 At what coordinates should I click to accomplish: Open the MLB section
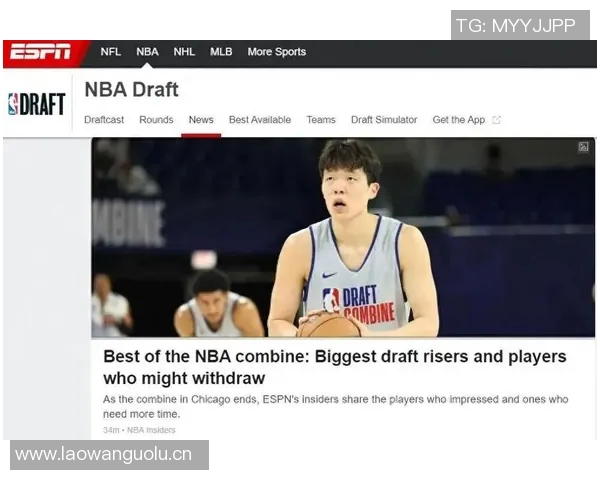point(221,52)
